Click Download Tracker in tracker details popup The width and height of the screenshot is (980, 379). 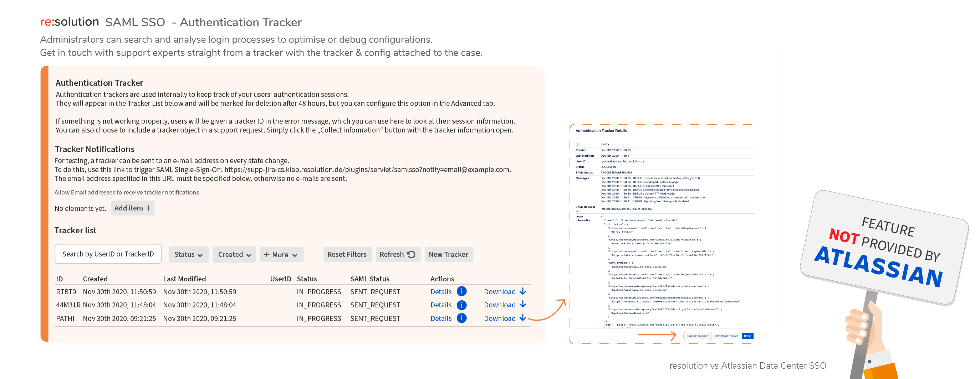coord(726,336)
